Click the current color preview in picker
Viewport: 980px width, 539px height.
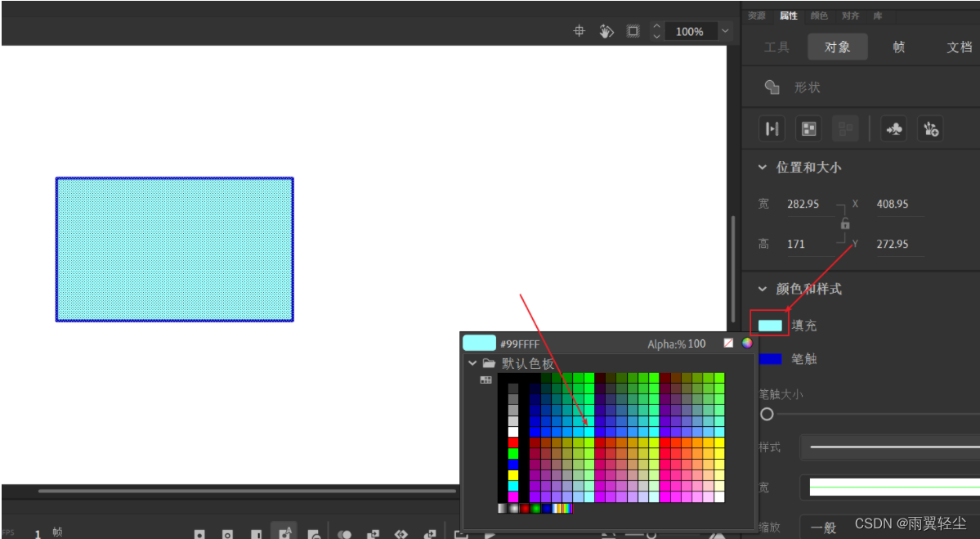(480, 343)
